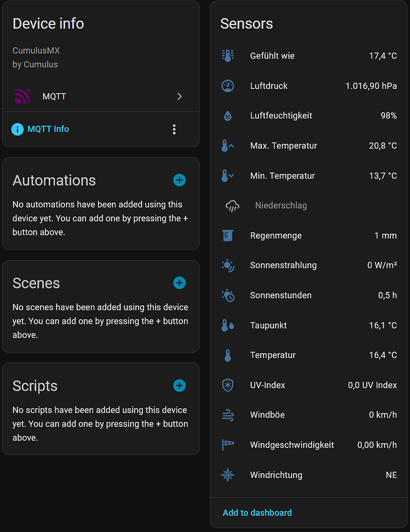
Task: Click the 16,4 °C temperature value
Action: coord(383,355)
